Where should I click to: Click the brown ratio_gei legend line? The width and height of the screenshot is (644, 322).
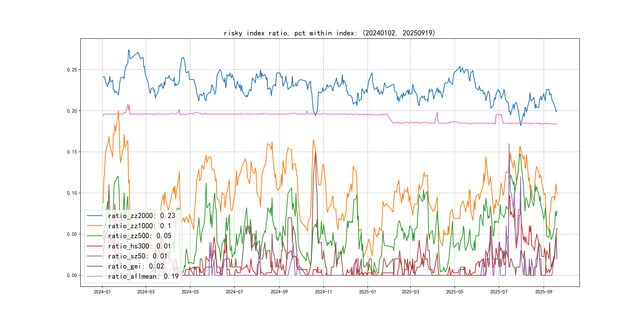(x=94, y=266)
